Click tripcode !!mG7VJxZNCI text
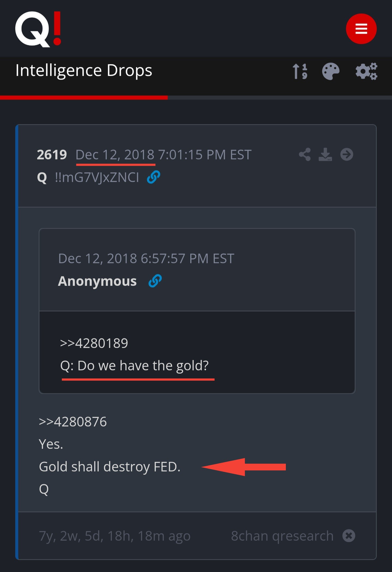The image size is (392, 572). tap(97, 177)
